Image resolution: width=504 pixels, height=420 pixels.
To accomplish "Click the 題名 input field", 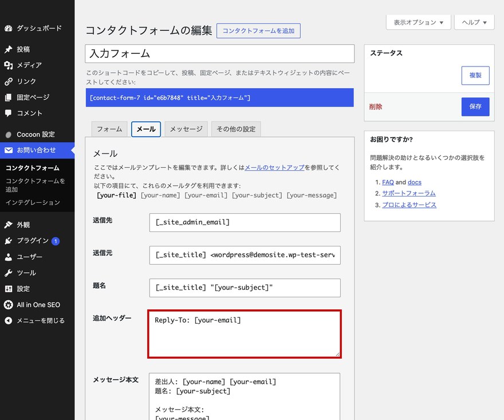I will click(245, 288).
